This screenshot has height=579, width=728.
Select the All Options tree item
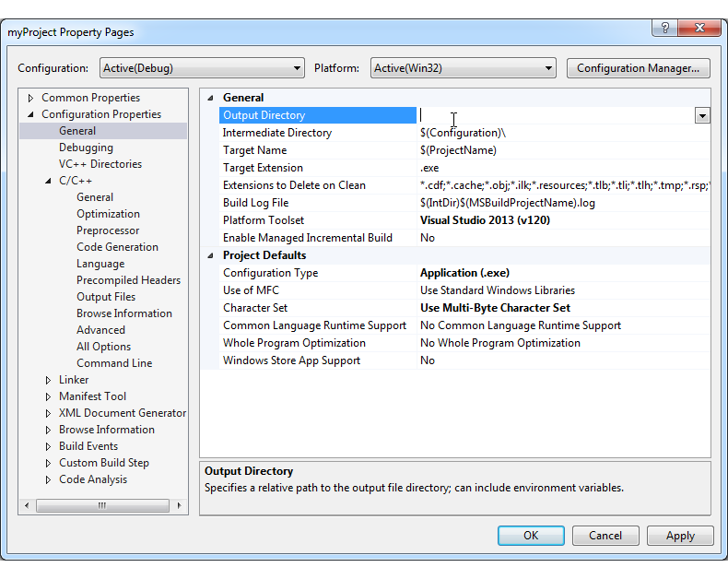[x=103, y=347]
